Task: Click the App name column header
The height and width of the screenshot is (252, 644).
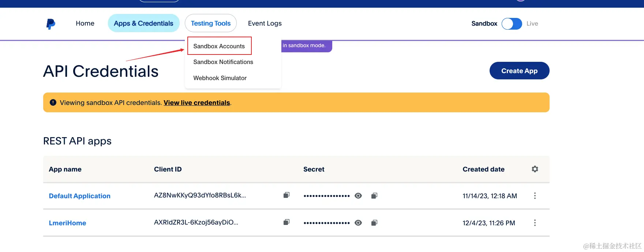Action: click(x=65, y=169)
